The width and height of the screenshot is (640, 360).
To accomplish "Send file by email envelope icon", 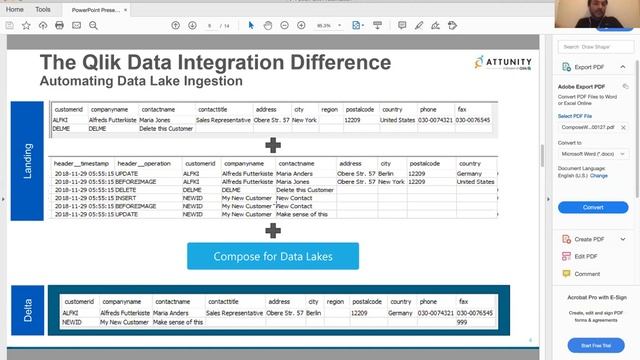I will click(x=76, y=25).
